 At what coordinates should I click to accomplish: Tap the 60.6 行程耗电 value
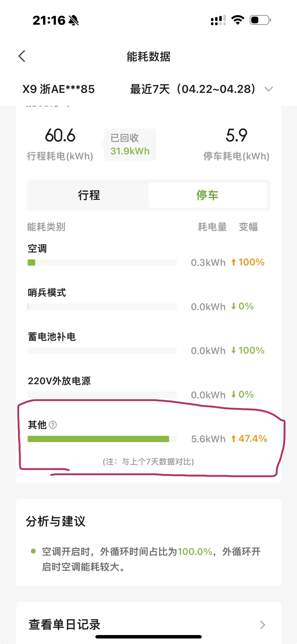tap(60, 135)
